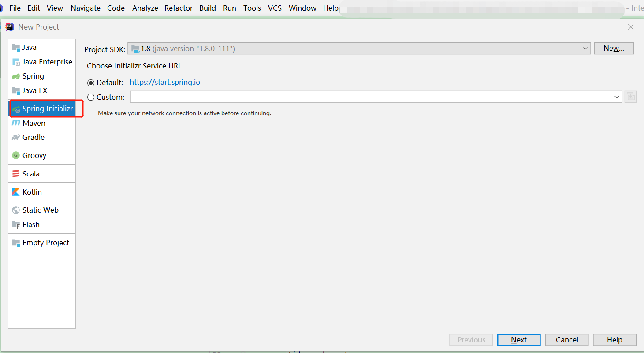Screen dimensions: 644x353
Task: Open the Build menu
Action: (208, 8)
